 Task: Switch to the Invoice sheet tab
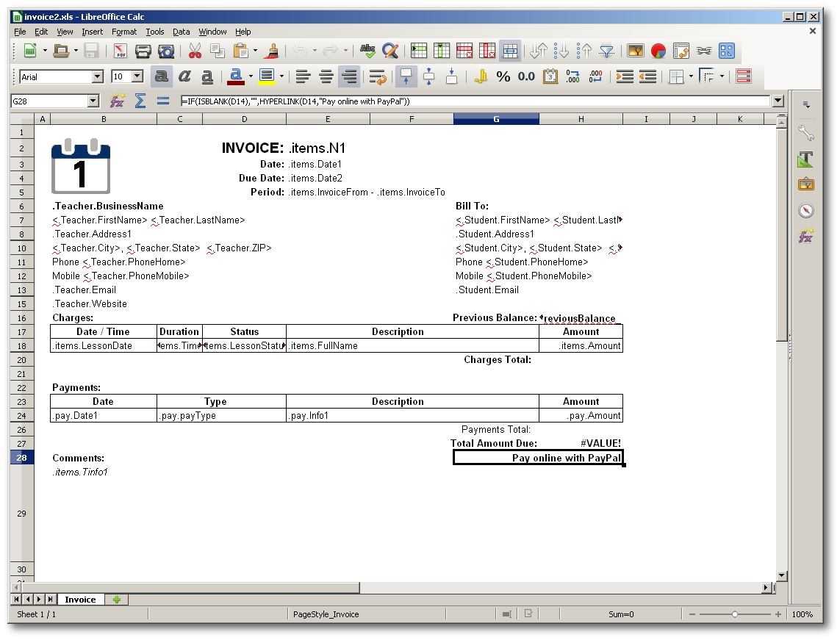81,600
